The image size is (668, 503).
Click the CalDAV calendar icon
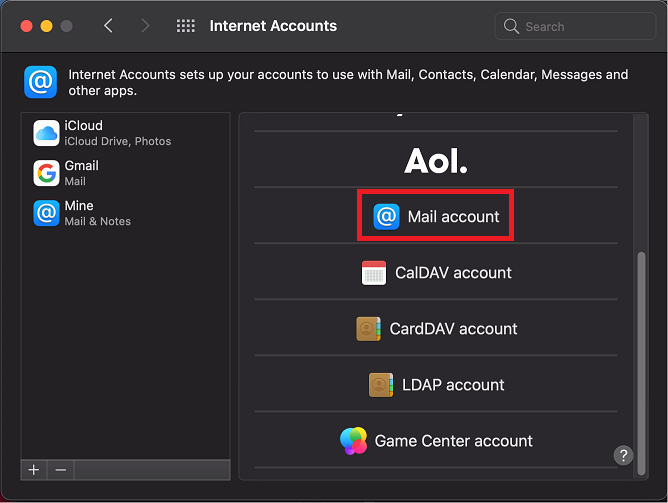374,273
